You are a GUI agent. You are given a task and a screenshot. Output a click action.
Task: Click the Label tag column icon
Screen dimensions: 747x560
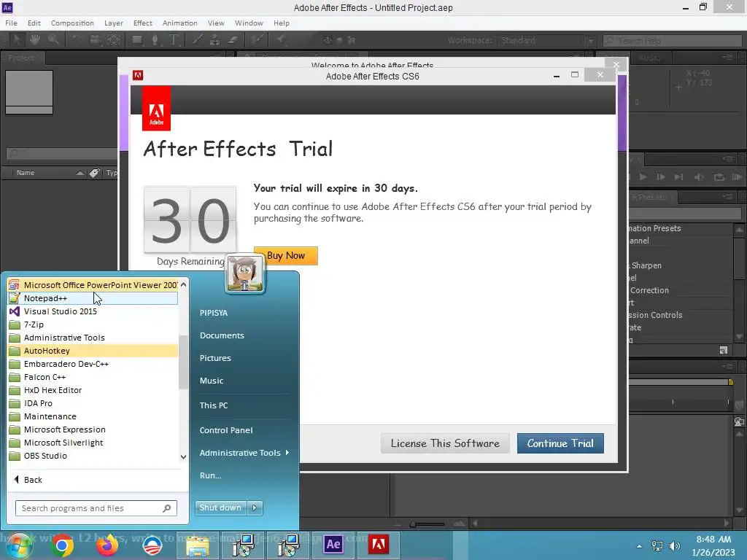(94, 173)
